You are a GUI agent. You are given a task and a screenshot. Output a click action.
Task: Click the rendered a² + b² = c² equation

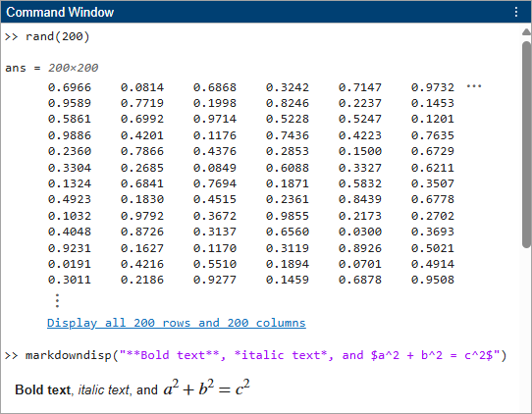pos(207,388)
